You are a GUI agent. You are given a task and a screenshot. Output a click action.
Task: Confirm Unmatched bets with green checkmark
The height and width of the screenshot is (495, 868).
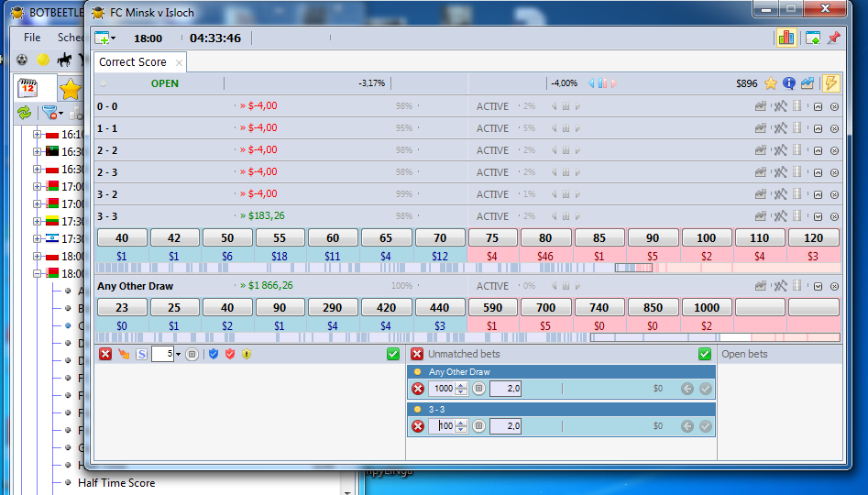click(705, 354)
